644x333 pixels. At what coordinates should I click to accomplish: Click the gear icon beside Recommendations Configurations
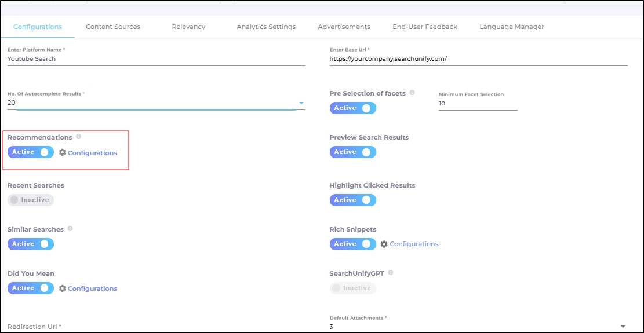coord(63,152)
